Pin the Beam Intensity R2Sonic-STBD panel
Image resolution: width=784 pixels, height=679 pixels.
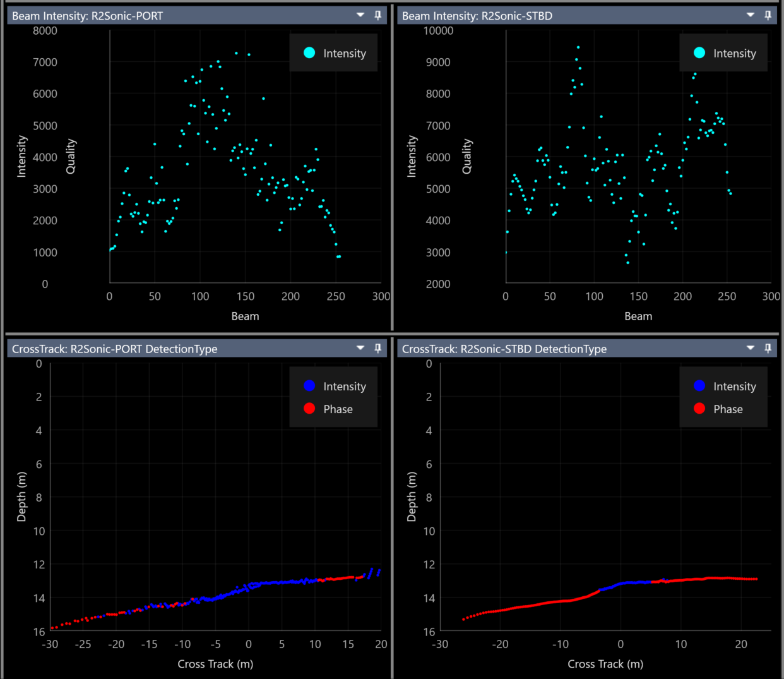pos(768,15)
